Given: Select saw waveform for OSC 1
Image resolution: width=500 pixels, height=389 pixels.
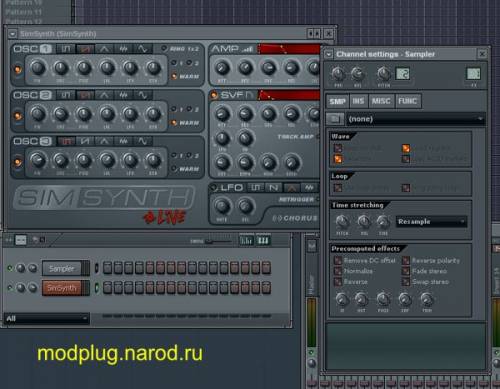Looking at the screenshot, I should [85, 49].
